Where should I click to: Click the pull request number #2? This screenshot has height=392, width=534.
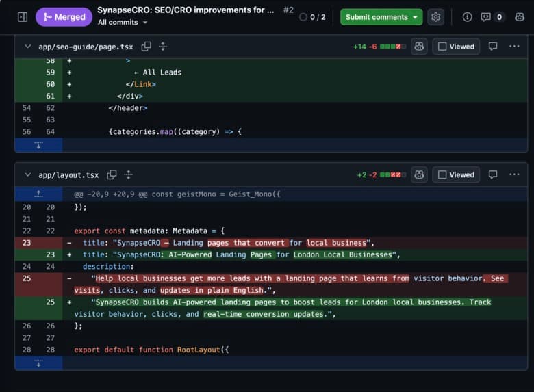pos(288,10)
